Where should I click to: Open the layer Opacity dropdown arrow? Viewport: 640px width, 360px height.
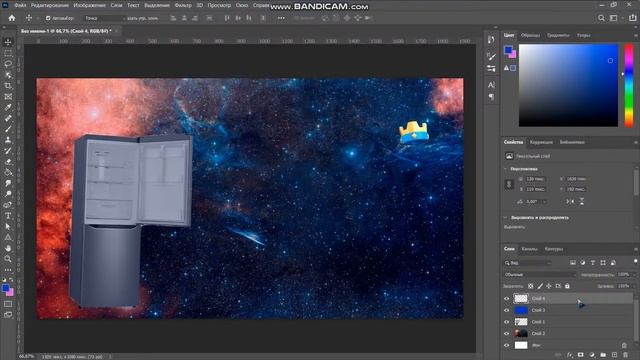pyautogui.click(x=635, y=275)
